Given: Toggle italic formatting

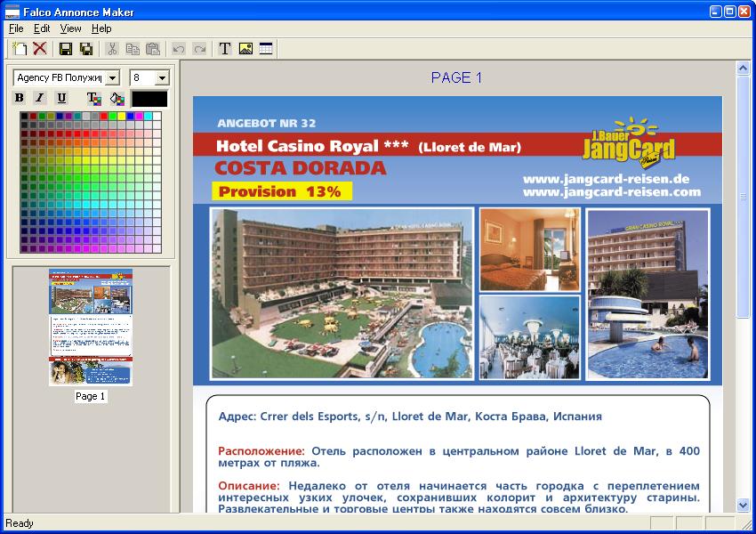Looking at the screenshot, I should pyautogui.click(x=40, y=98).
